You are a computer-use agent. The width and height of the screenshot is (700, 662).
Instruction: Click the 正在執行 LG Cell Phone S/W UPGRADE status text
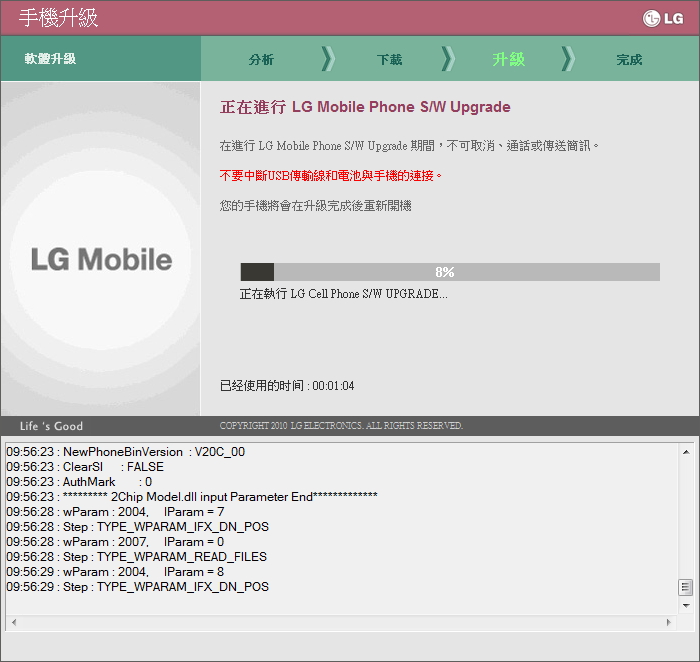pyautogui.click(x=343, y=294)
